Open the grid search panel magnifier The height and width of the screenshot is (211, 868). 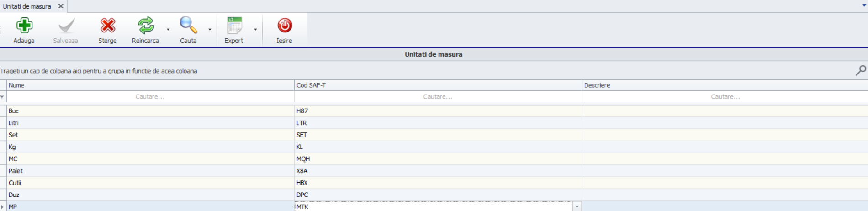tap(860, 70)
